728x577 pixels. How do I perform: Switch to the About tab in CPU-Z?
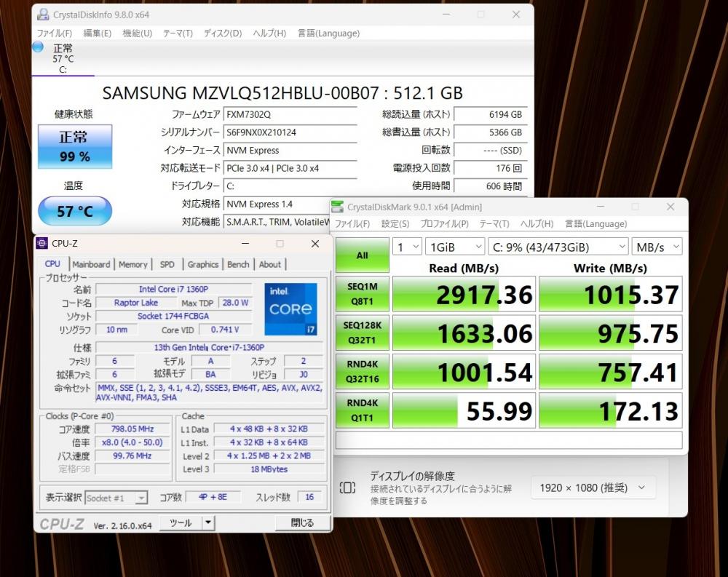(270, 264)
